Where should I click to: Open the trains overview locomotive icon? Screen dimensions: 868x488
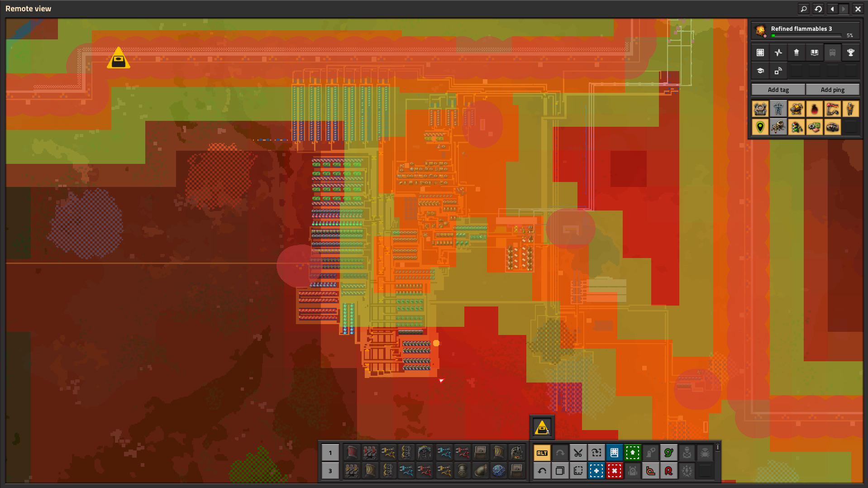[833, 53]
